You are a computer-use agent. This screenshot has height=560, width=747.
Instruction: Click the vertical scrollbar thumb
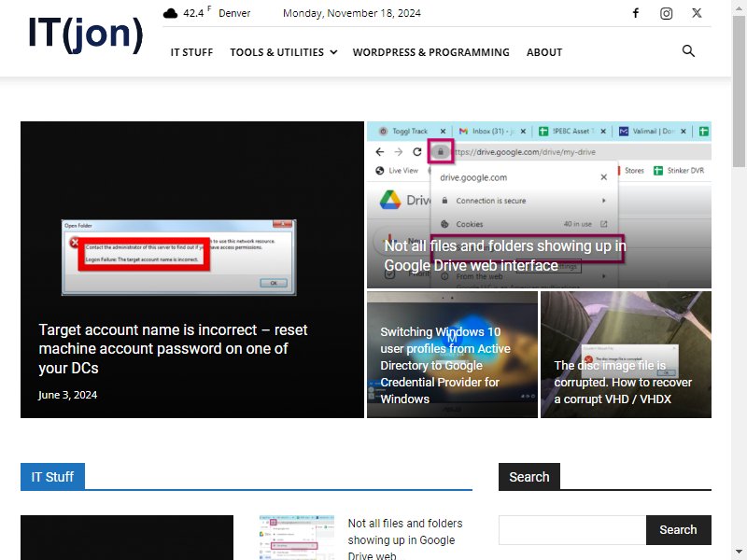coord(740,91)
